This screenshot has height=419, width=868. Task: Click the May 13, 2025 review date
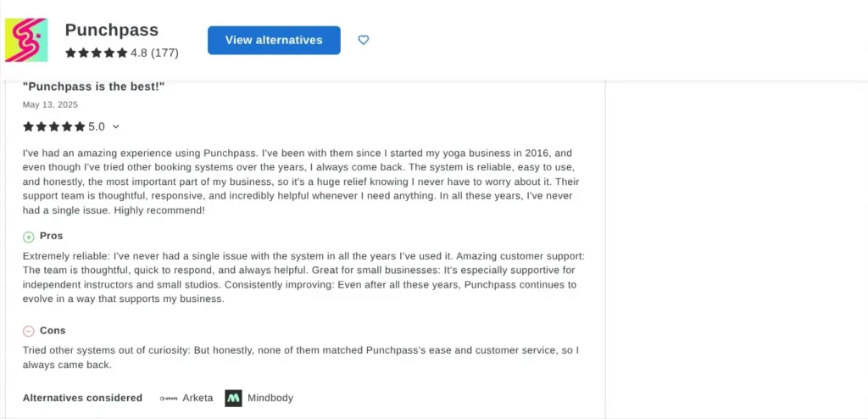pos(50,105)
